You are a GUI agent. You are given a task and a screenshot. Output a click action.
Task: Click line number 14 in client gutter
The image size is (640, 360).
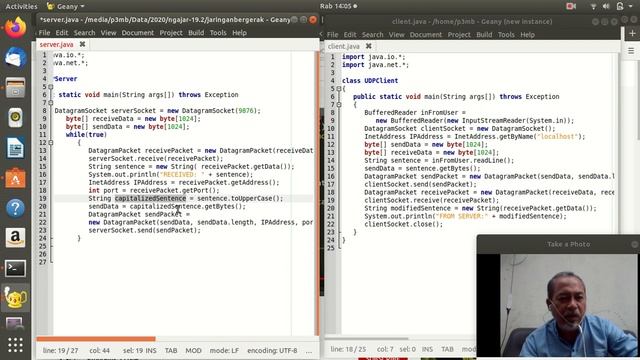pyautogui.click(x=331, y=160)
